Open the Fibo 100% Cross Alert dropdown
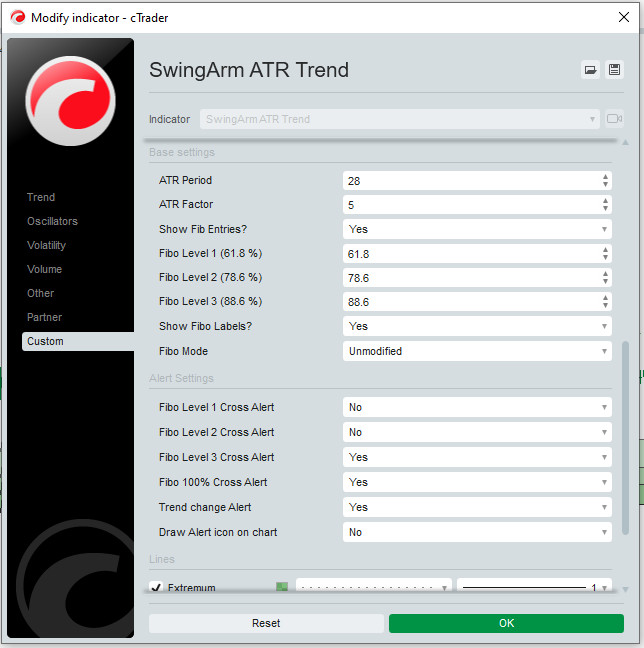644x648 pixels. click(477, 482)
